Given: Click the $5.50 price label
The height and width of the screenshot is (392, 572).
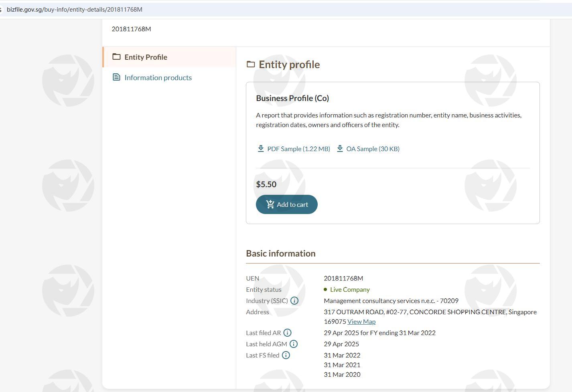Looking at the screenshot, I should click(266, 184).
